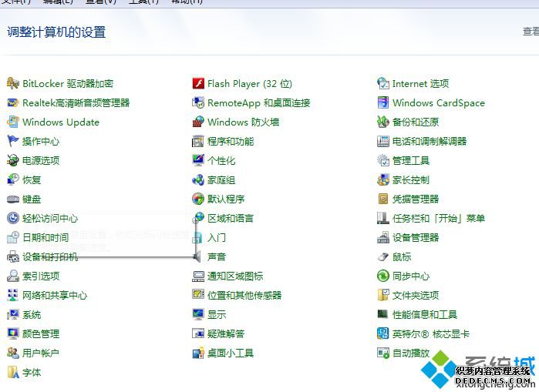The image size is (539, 392).
Task: Click the 恢复 icon
Action: click(12, 179)
